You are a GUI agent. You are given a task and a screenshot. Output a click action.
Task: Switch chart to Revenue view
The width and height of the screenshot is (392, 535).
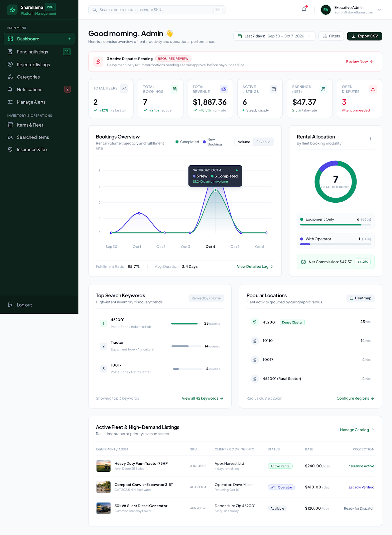click(x=263, y=142)
